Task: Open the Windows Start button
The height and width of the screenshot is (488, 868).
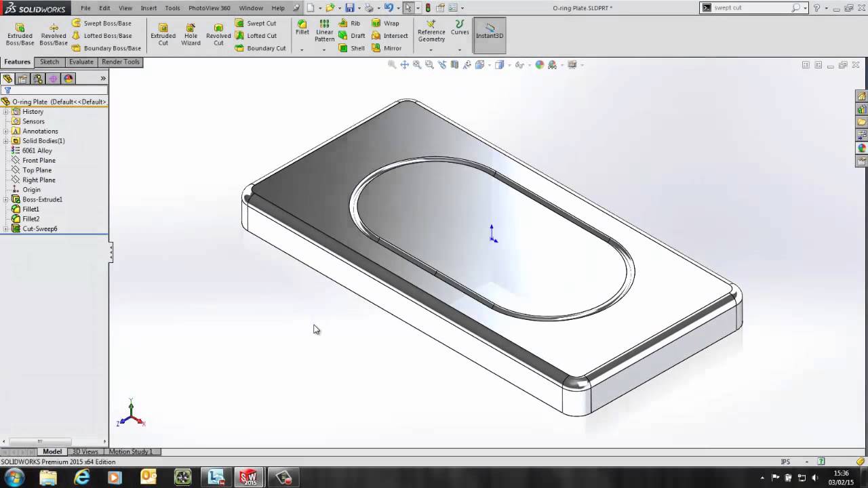Action: pos(14,477)
